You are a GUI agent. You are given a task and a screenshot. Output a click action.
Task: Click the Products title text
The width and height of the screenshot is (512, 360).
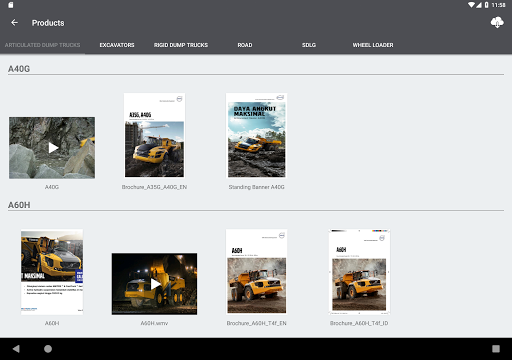click(x=48, y=23)
